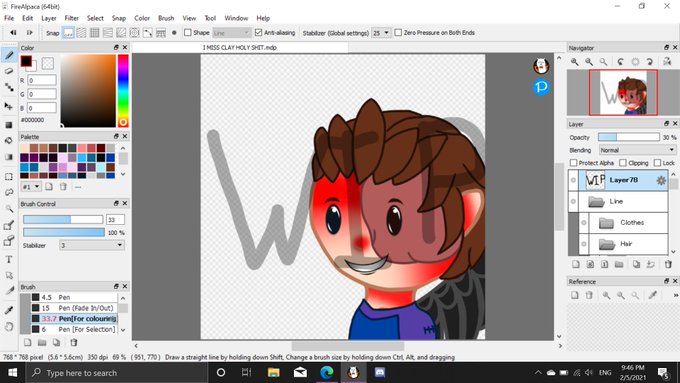Screen dimensions: 680x383
Task: Click the Undo arrow in toolbar
Action: 13,33
